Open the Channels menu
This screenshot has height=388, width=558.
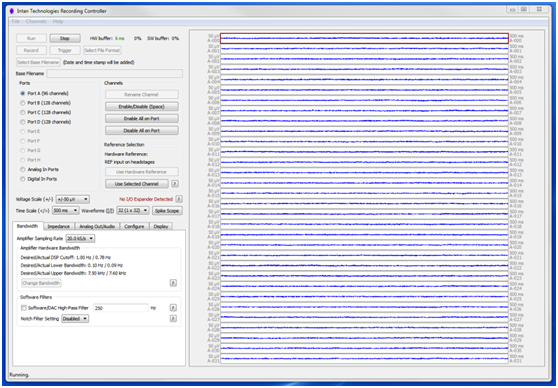(x=36, y=22)
